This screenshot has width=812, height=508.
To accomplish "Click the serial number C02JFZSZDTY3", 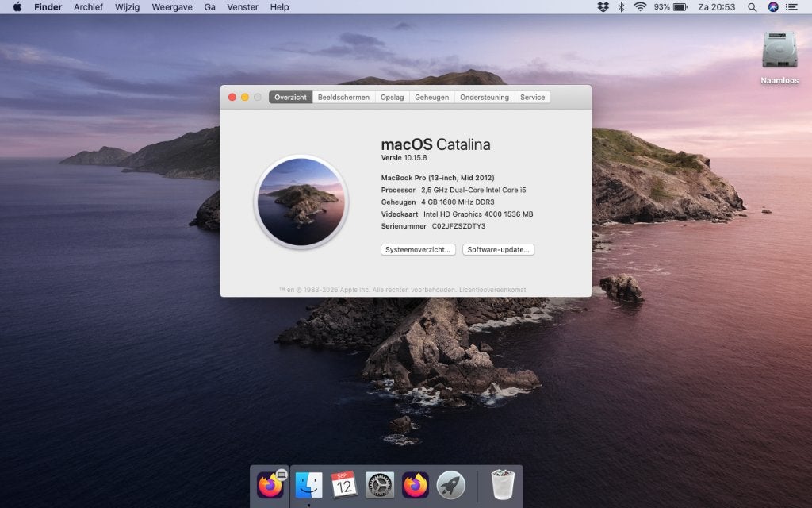I will point(459,226).
